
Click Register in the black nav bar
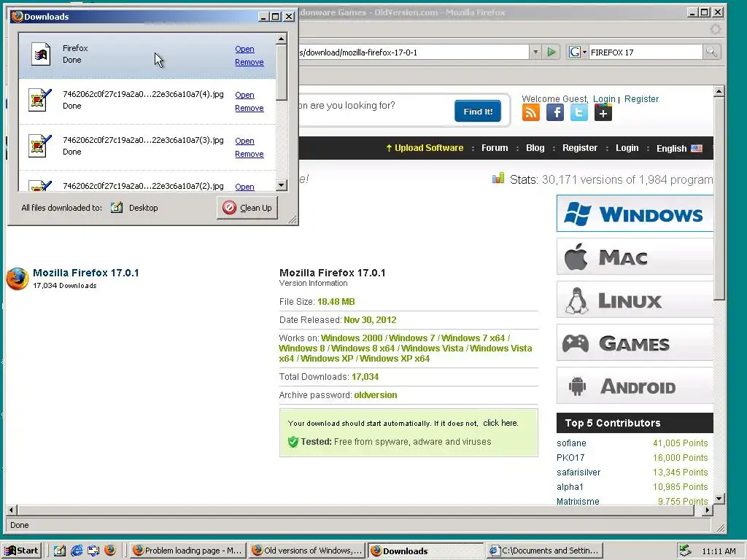point(580,148)
